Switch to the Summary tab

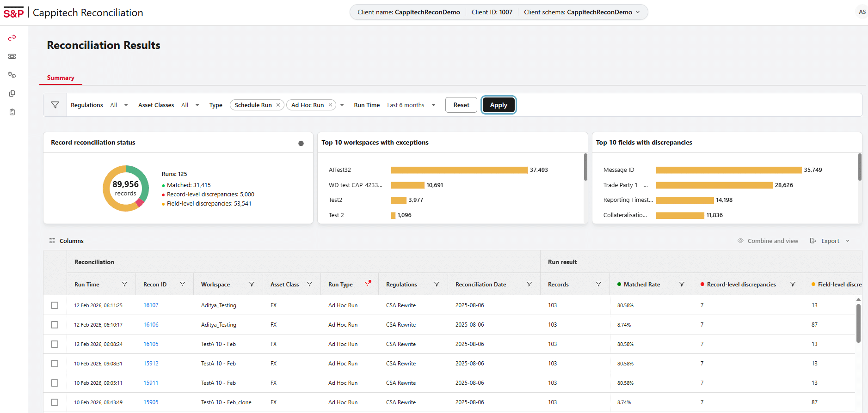[61, 78]
